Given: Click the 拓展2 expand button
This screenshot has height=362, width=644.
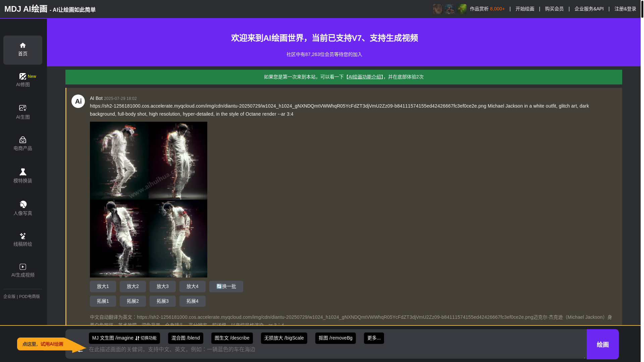Looking at the screenshot, I should tap(133, 301).
